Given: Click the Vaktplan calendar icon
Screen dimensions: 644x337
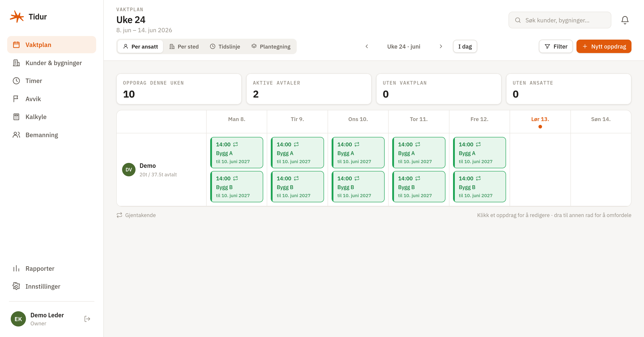Looking at the screenshot, I should tap(16, 45).
